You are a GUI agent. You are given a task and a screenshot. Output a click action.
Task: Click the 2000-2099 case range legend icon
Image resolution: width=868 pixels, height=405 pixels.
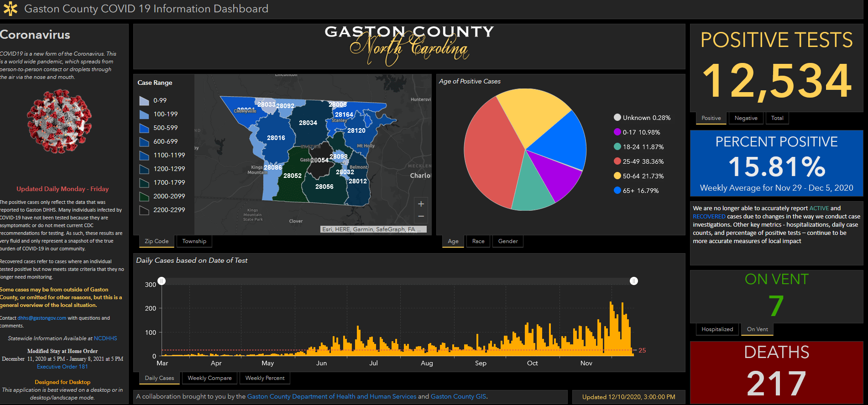144,196
